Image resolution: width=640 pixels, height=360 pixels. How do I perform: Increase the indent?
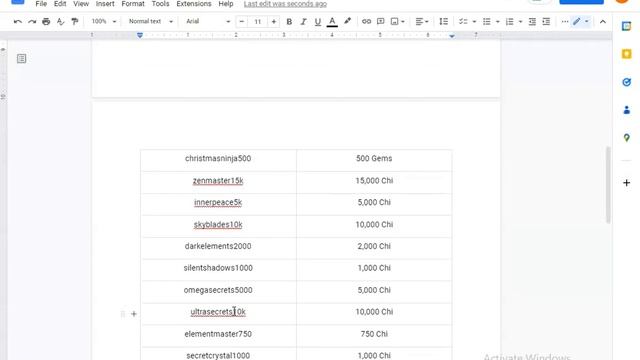546,22
